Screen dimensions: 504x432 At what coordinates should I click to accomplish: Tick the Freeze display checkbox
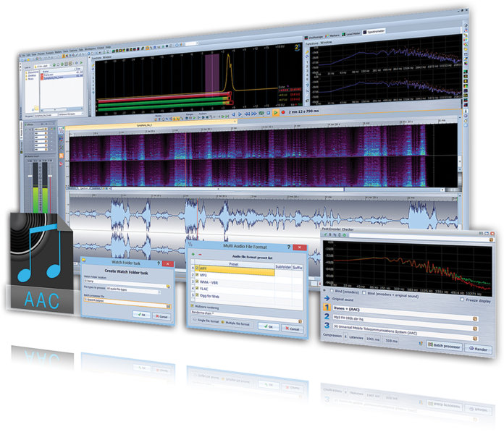[462, 300]
